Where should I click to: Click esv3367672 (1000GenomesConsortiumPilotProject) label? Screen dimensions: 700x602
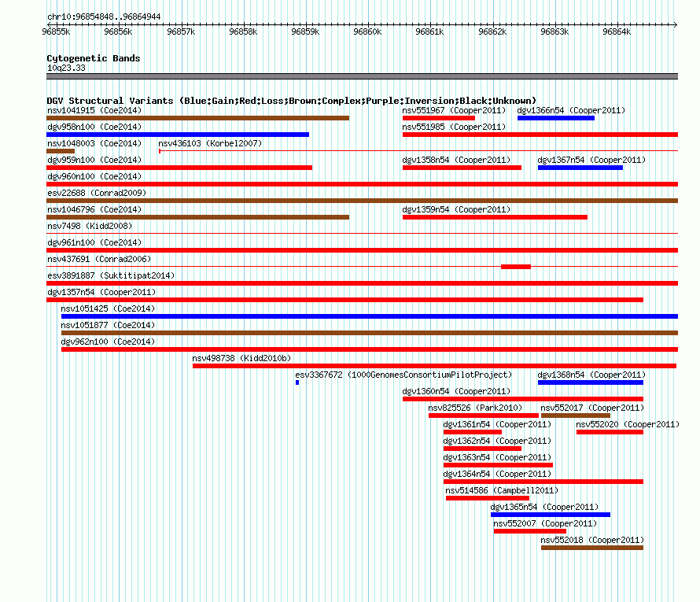pos(403,375)
